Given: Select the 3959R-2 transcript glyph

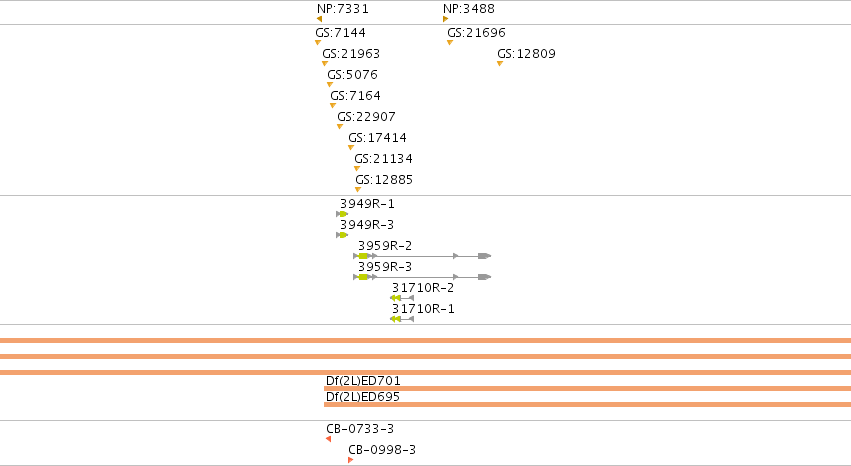Looking at the screenshot, I should click(x=422, y=256).
